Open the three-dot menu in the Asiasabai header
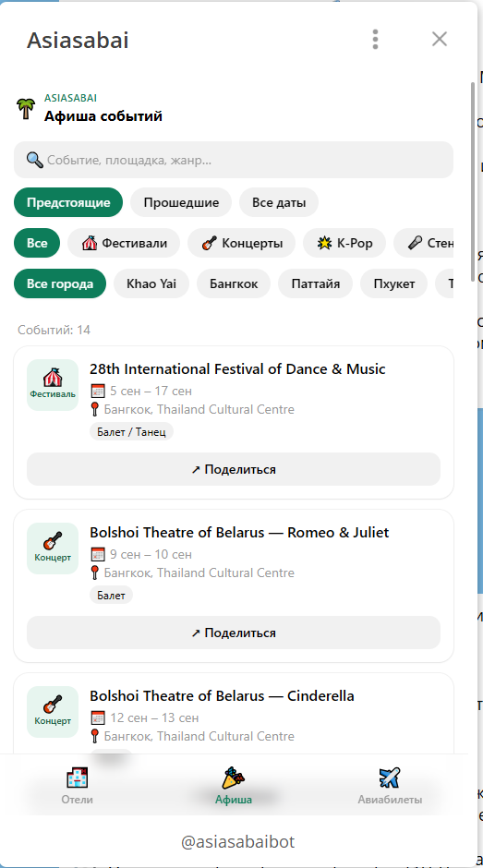483x868 pixels. (375, 40)
